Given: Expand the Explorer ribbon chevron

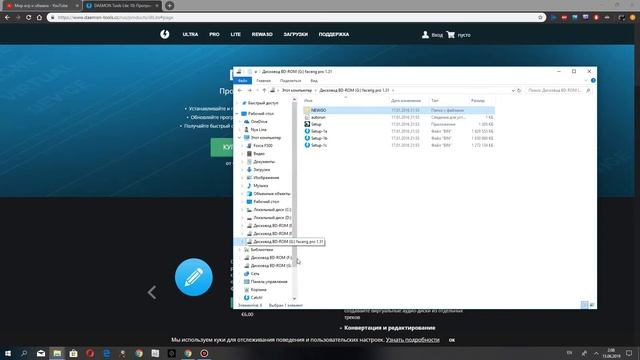Looking at the screenshot, I should pos(586,80).
